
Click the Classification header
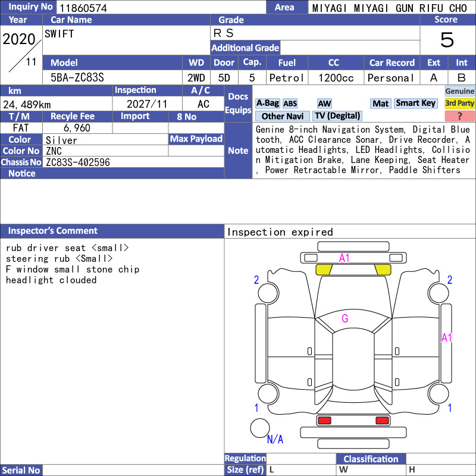pyautogui.click(x=371, y=459)
